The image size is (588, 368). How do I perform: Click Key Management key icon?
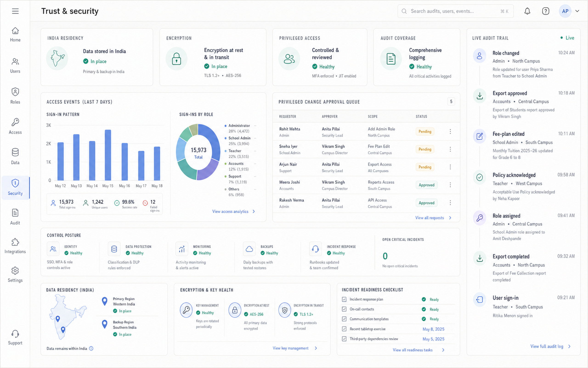click(186, 310)
